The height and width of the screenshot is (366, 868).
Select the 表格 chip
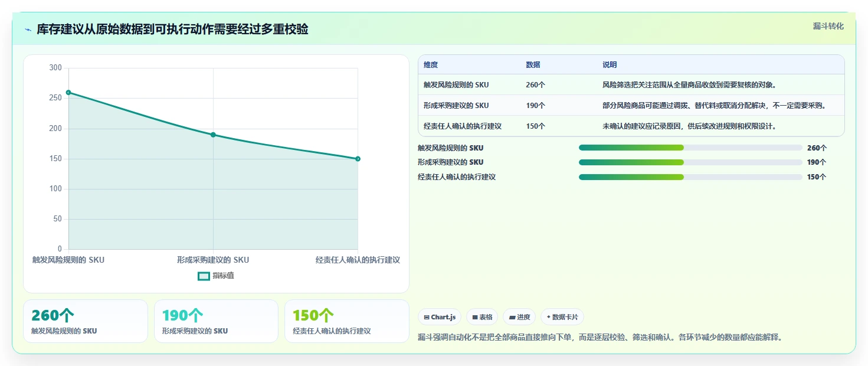[482, 317]
